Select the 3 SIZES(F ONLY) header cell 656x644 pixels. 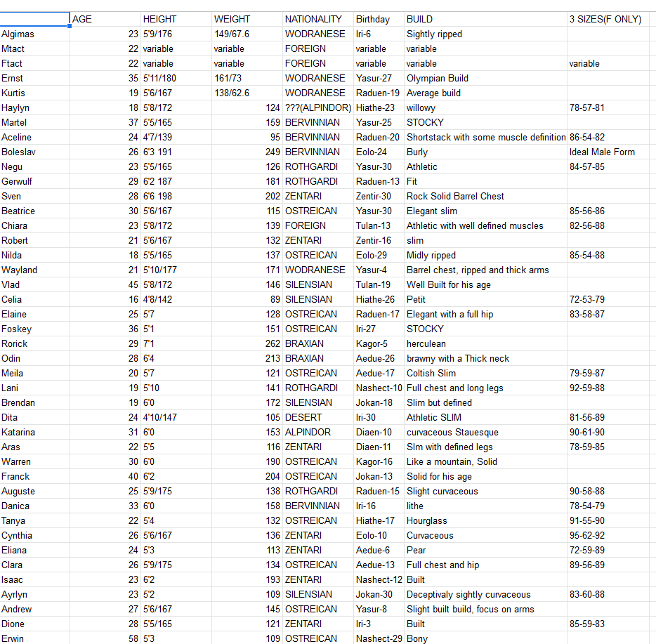tap(608, 19)
